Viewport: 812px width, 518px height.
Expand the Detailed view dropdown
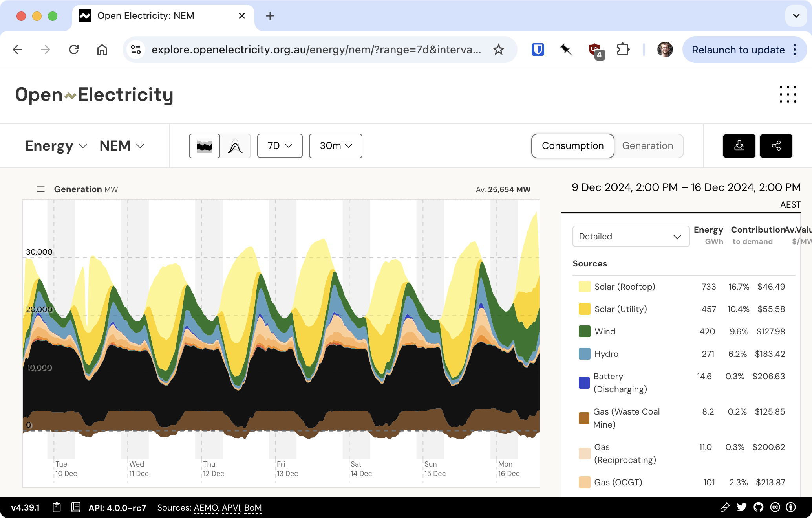[631, 236]
